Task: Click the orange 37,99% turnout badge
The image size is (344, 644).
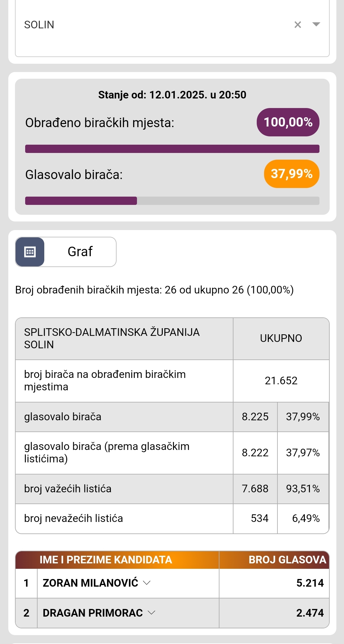Action: coord(291,174)
